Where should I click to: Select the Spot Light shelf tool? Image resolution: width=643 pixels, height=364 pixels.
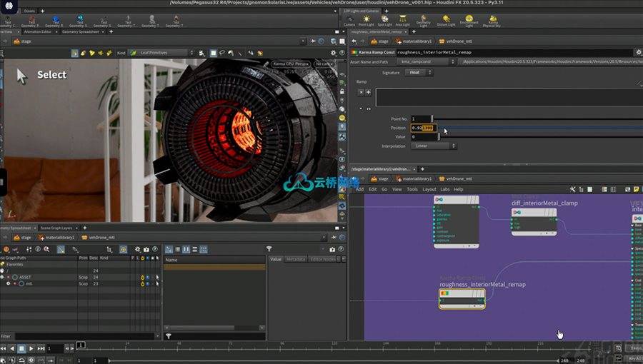(x=384, y=20)
